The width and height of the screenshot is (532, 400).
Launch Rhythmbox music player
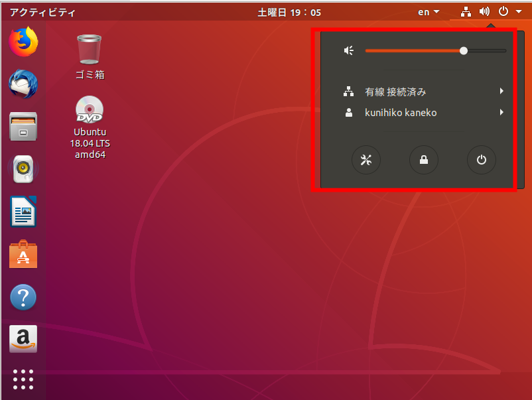click(23, 168)
